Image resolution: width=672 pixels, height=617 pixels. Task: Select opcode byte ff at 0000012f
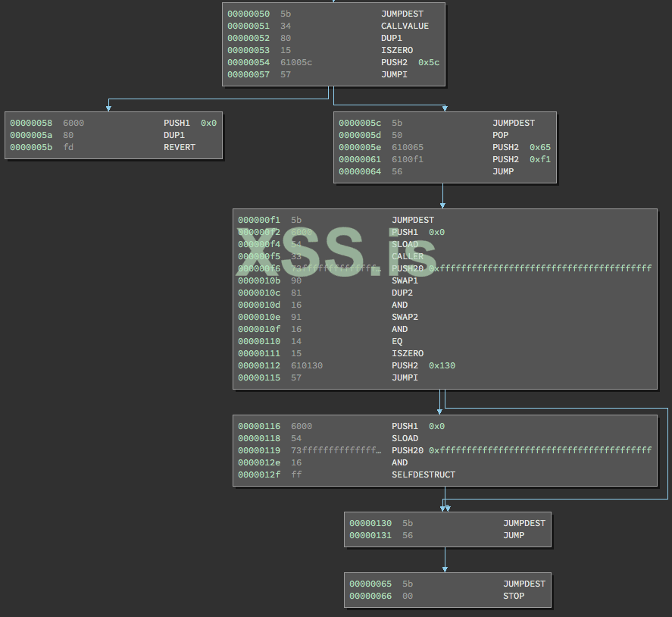pos(296,474)
